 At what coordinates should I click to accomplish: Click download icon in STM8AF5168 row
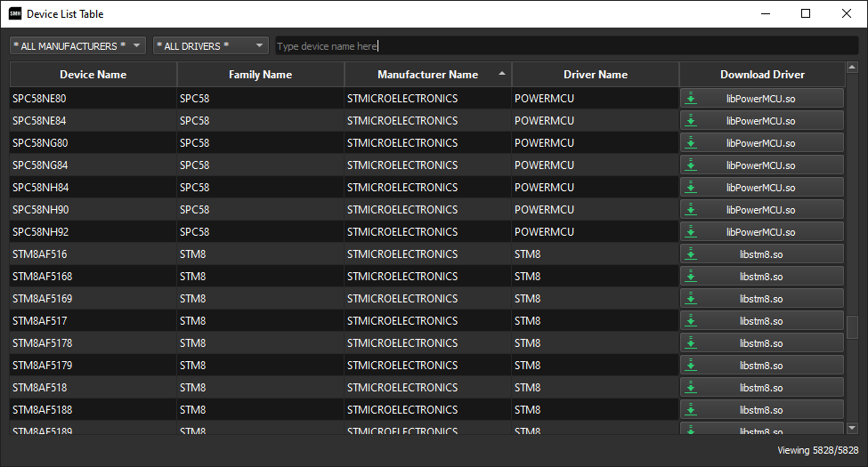pos(691,276)
